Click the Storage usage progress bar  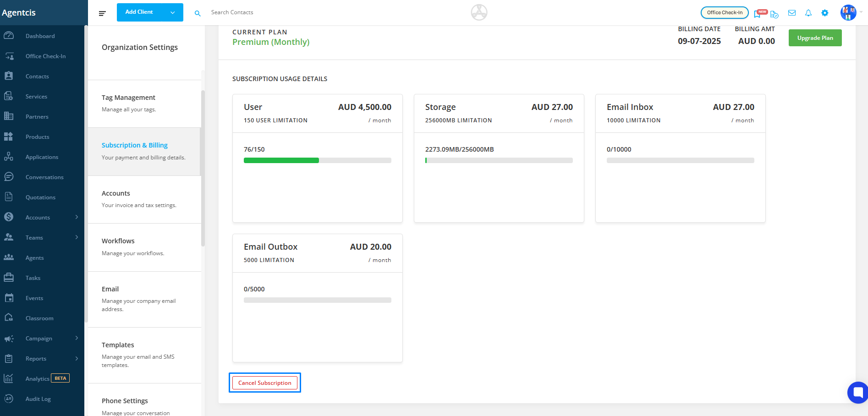tap(499, 160)
